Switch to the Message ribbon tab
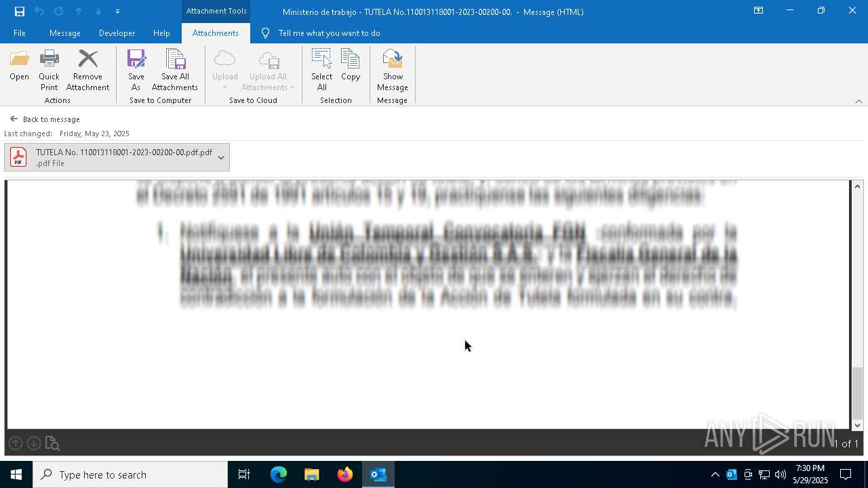 pyautogui.click(x=65, y=33)
